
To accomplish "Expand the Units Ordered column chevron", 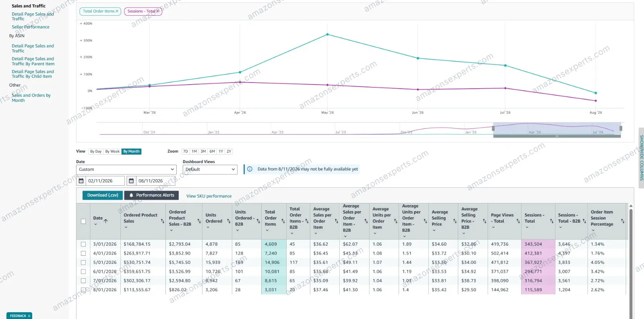I will pyautogui.click(x=208, y=227).
